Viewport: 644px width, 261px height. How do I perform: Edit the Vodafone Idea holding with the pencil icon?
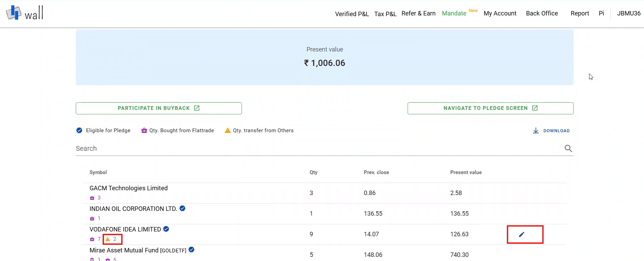(522, 234)
